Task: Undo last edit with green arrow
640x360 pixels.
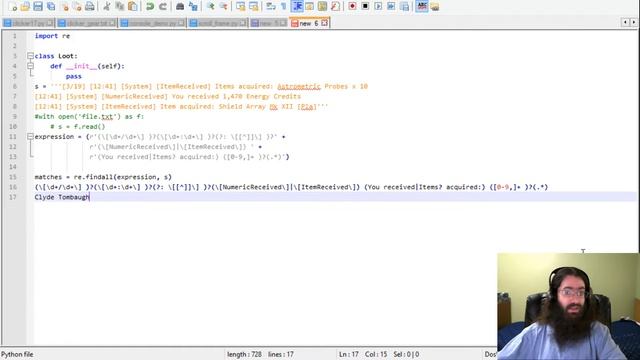Action: pos(150,7)
